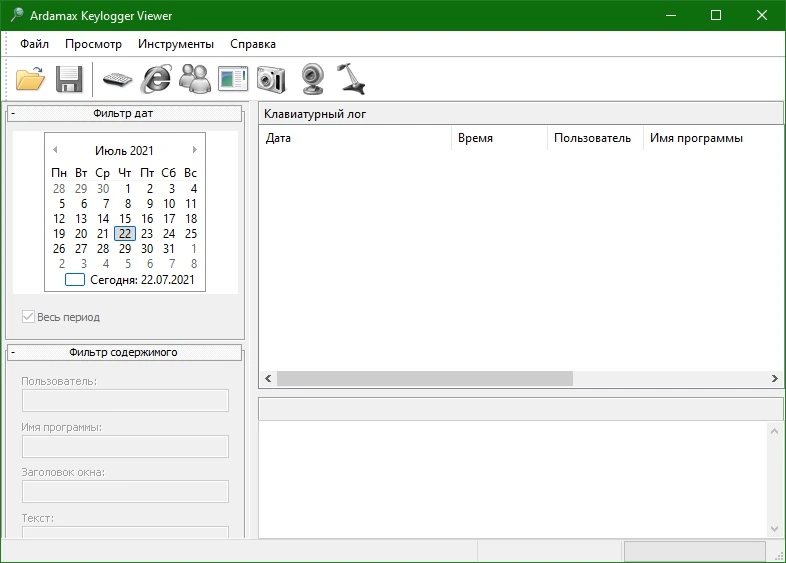Viewport: 786px width, 563px height.
Task: Sort by the Пользователь column header
Action: pyautogui.click(x=596, y=138)
